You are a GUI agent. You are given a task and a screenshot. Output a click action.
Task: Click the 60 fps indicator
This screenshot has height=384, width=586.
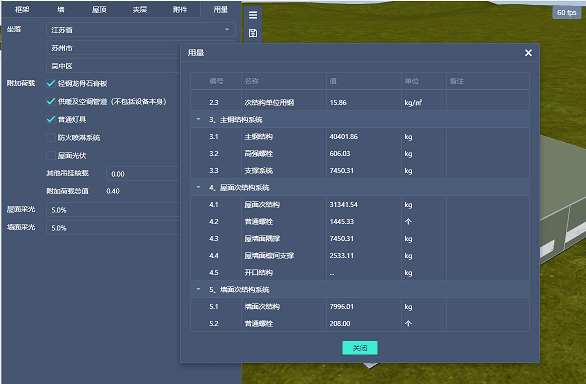[x=567, y=13]
